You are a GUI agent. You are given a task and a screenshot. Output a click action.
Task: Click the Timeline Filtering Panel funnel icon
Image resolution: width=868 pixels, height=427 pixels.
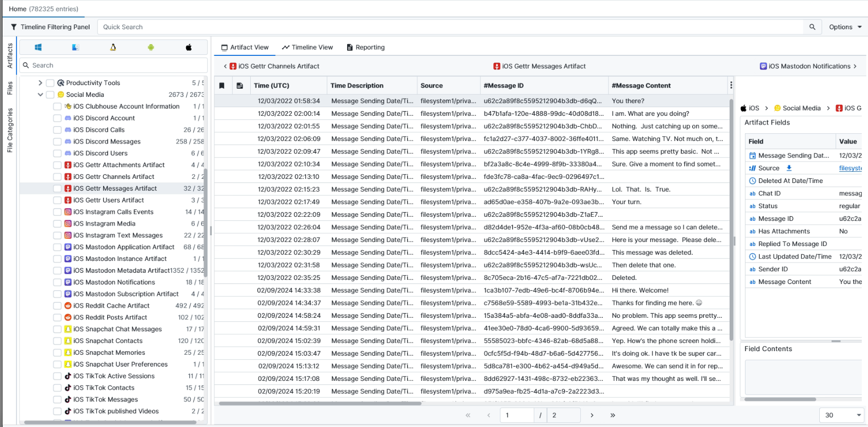pyautogui.click(x=14, y=27)
